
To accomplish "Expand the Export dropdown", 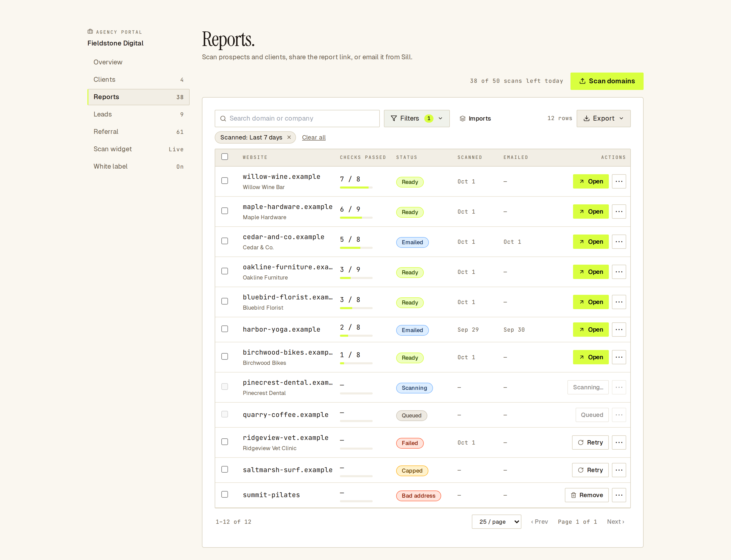I will [x=603, y=118].
